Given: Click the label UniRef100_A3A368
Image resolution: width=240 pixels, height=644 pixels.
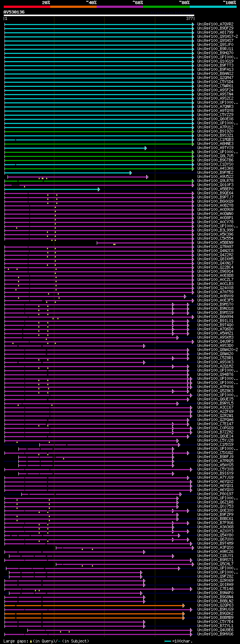Looking at the screenshot, I should pyautogui.click(x=215, y=527).
